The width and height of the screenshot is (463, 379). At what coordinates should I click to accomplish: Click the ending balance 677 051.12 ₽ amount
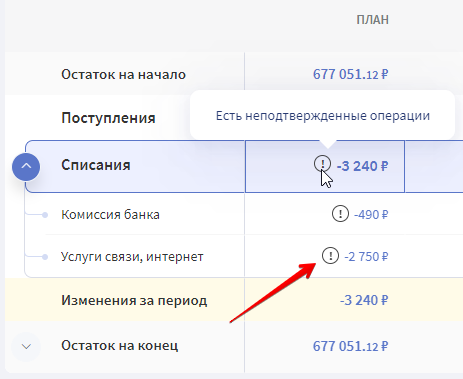point(350,346)
